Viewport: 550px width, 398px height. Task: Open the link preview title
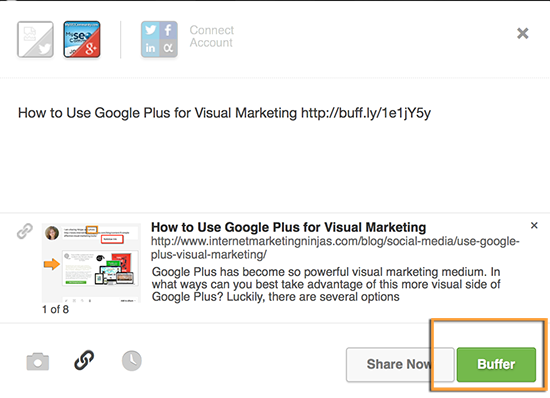[288, 227]
